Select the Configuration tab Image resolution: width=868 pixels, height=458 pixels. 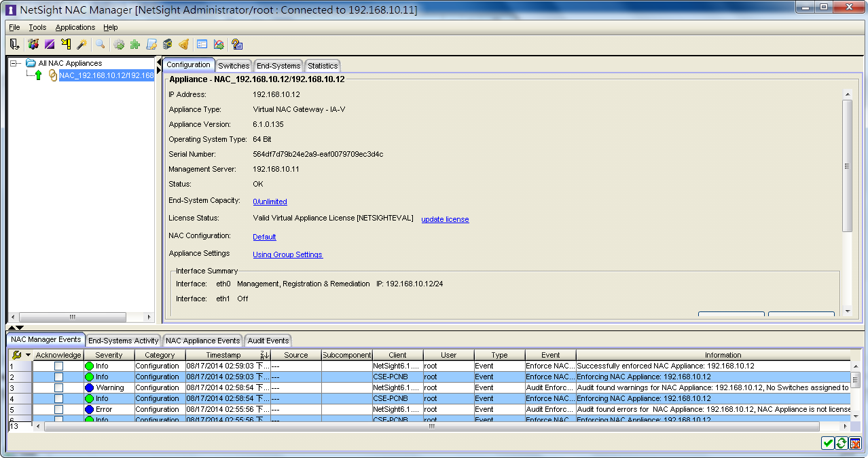tap(189, 65)
